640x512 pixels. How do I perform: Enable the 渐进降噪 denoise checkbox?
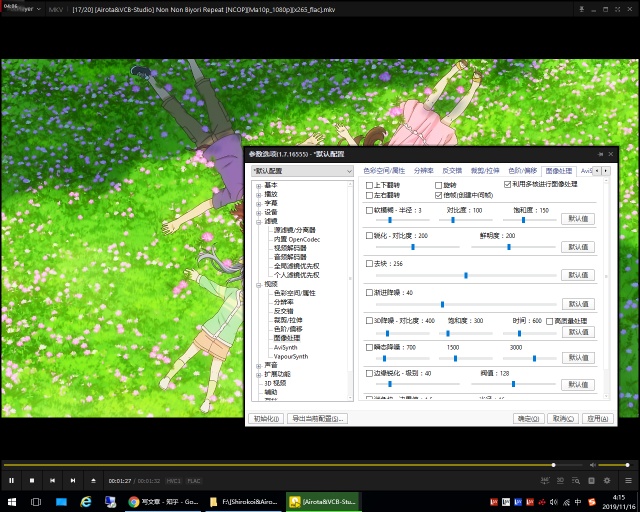369,293
